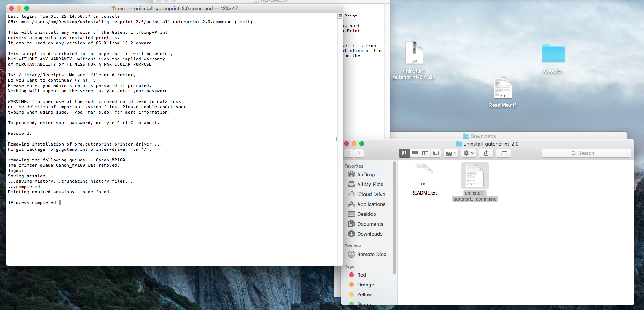Viewport: 644px width, 310px height.
Task: Click the "Devices" header in Finder sidebar
Action: (353, 246)
